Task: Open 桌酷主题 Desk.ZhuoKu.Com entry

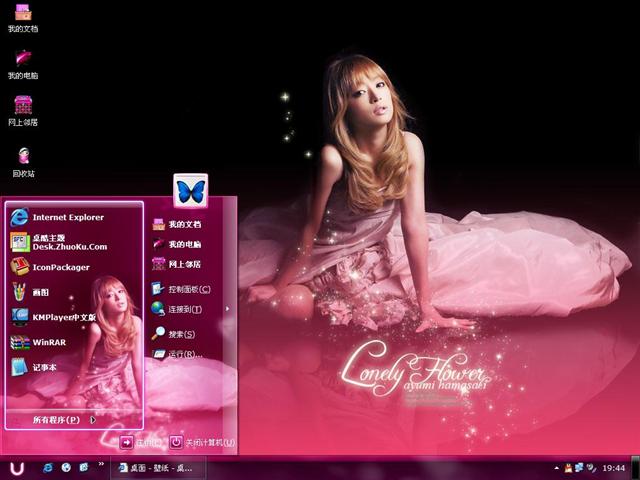Action: point(57,242)
